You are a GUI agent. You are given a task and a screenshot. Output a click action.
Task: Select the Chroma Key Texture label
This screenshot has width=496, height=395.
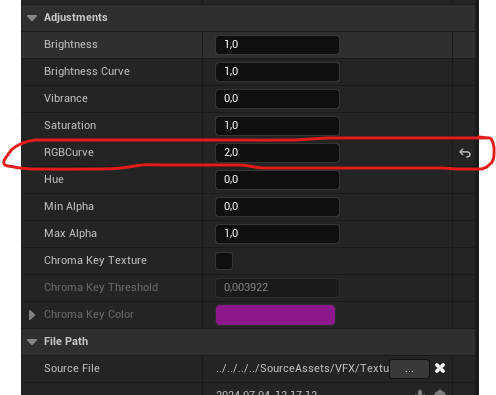point(95,260)
